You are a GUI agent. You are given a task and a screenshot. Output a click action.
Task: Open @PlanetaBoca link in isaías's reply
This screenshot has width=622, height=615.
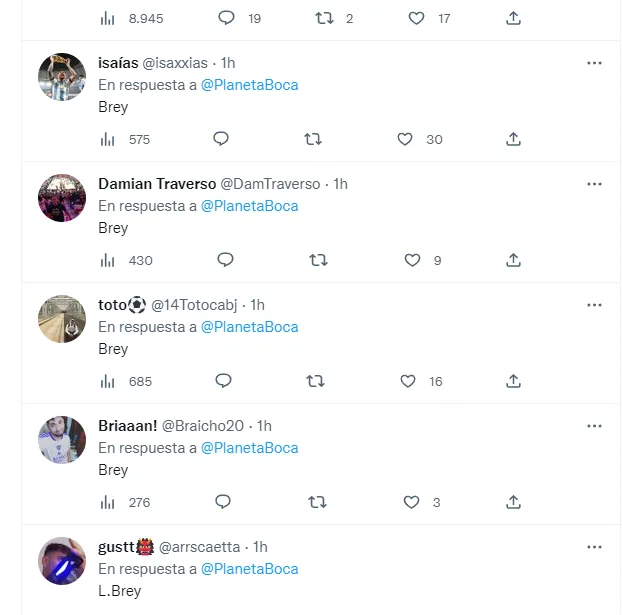pyautogui.click(x=249, y=85)
